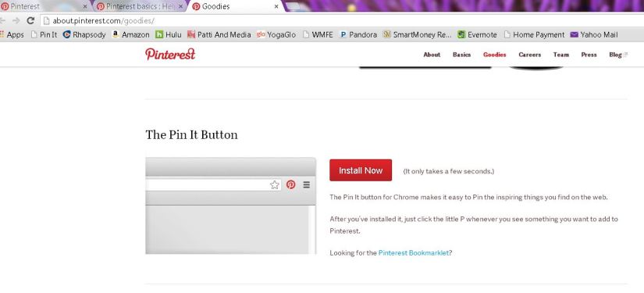Viewport: 644px width, 293px height.
Task: Click the Pin It Button heading
Action: (191, 135)
